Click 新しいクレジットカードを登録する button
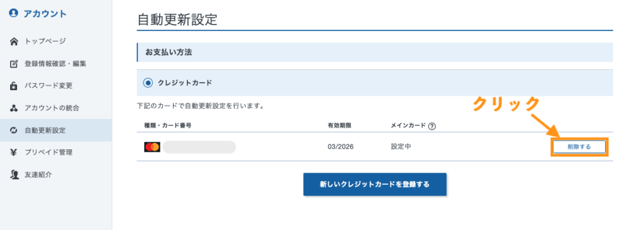Screen dimensions: 644x230 coord(375,185)
